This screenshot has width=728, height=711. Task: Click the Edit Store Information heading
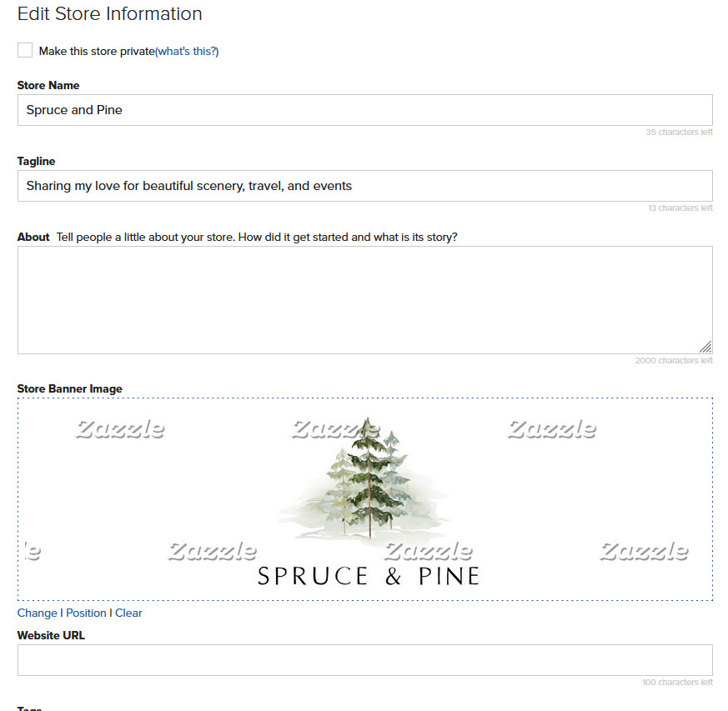pyautogui.click(x=109, y=14)
